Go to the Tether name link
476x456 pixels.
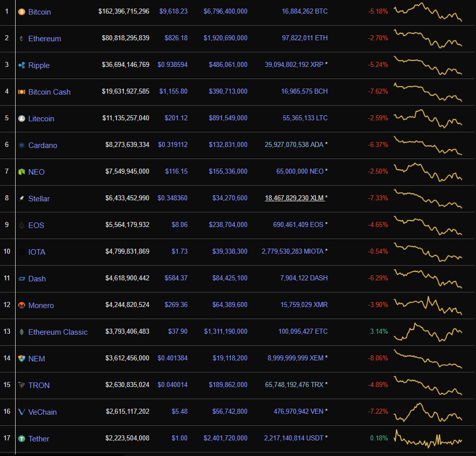tap(39, 439)
